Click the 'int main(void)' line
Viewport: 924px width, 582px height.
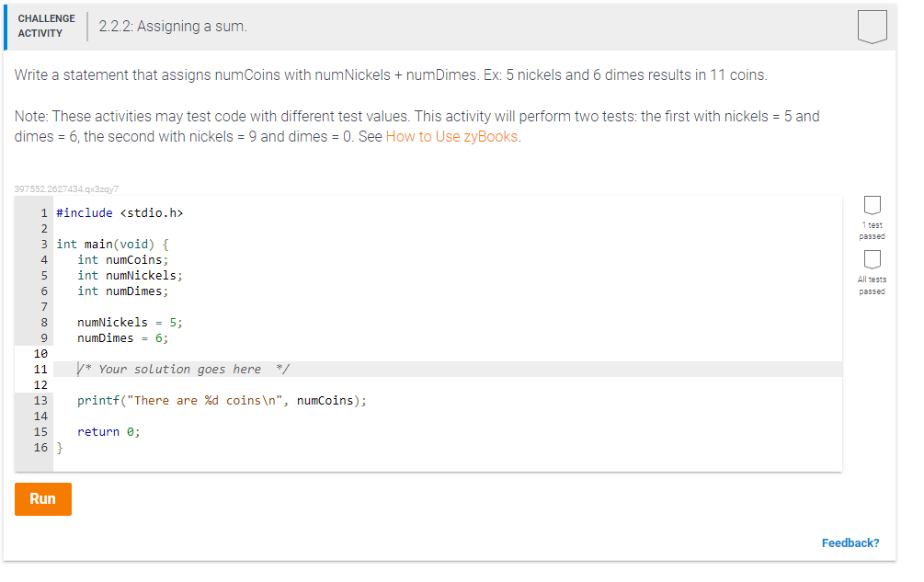[112, 244]
